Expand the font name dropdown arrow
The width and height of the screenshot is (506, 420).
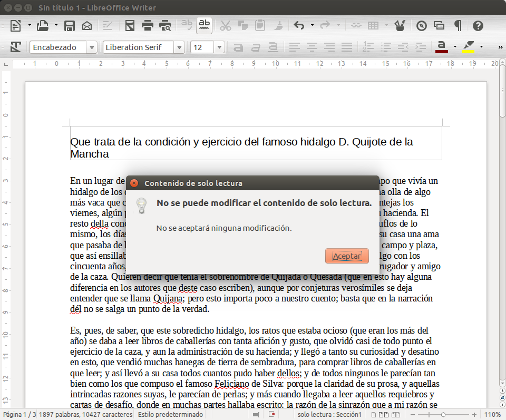tap(179, 47)
